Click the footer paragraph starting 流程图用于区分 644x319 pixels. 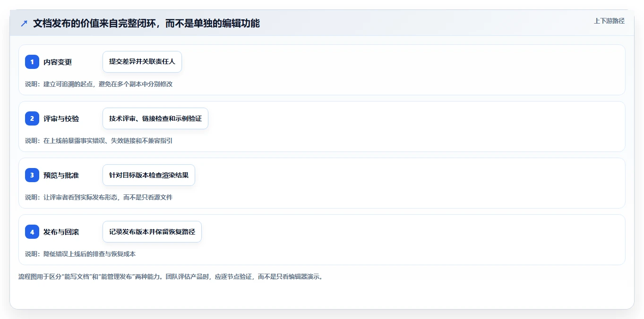point(171,277)
